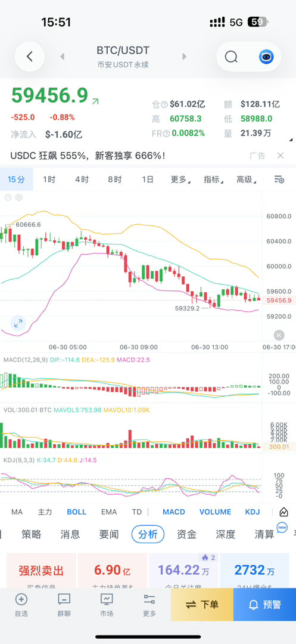Tap the BTC/USDT pair title

[123, 51]
